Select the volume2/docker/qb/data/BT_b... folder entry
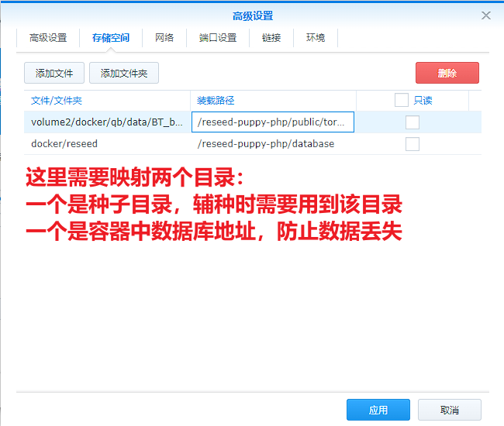Screen dimensions: 504x426 pyautogui.click(x=107, y=122)
